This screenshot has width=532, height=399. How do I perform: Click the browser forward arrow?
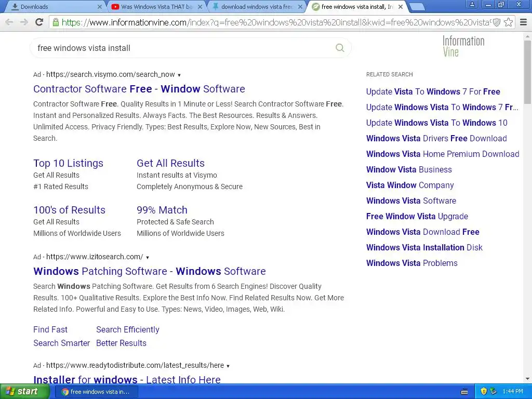[x=24, y=22]
